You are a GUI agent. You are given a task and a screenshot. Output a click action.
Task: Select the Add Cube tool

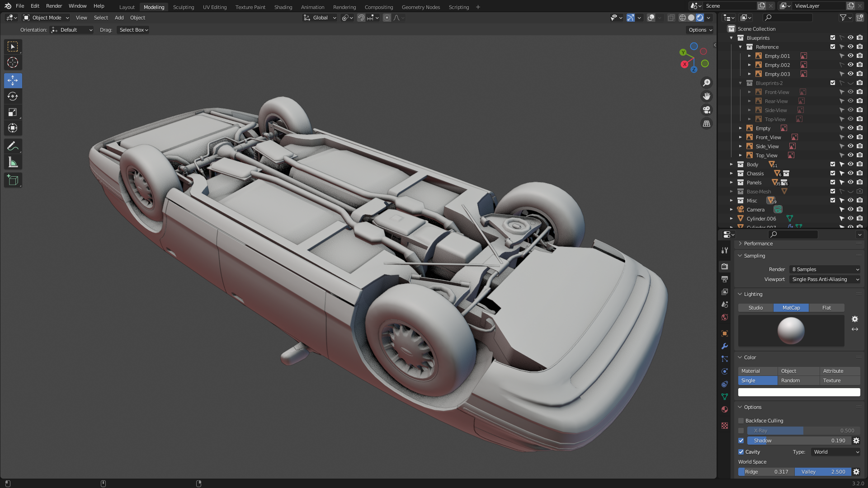click(13, 180)
